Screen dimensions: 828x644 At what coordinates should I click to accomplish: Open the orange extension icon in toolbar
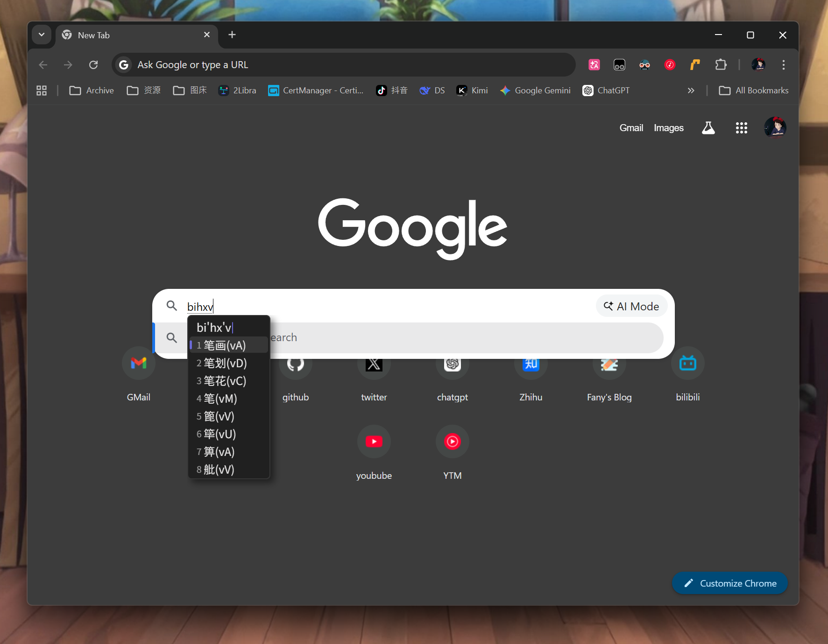[695, 65]
